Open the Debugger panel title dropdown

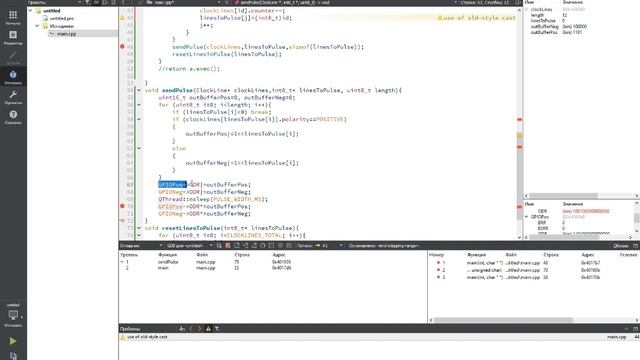coord(141,246)
